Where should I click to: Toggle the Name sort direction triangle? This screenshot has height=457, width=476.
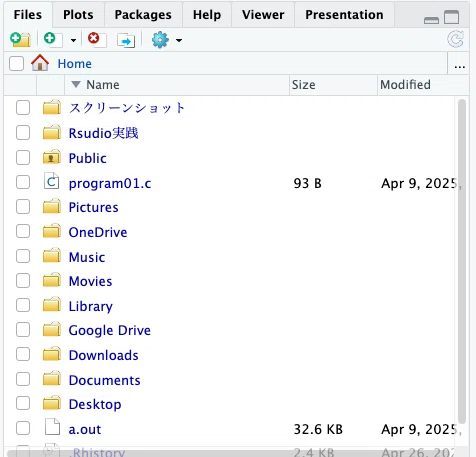click(76, 84)
